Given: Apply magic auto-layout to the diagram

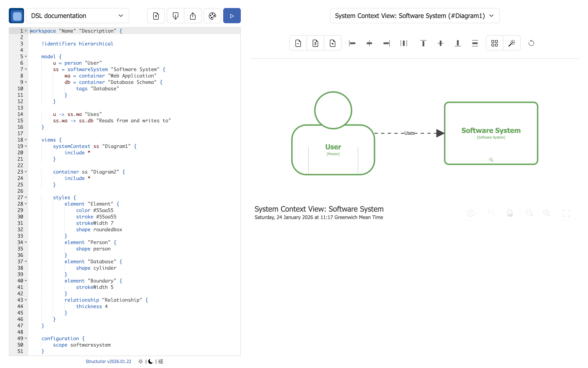Looking at the screenshot, I should (512, 43).
